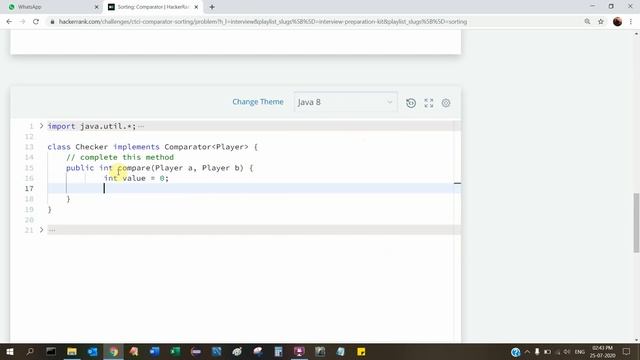Reload the HackerRank page
The image size is (640, 360).
(36, 22)
